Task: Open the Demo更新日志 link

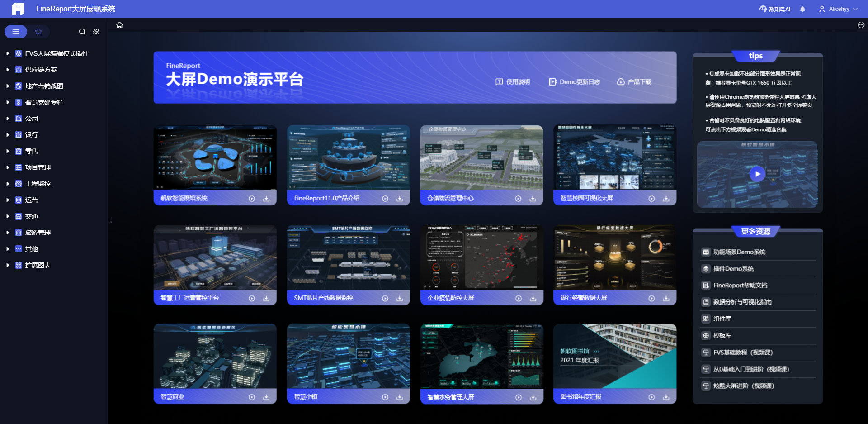Action: coord(574,82)
